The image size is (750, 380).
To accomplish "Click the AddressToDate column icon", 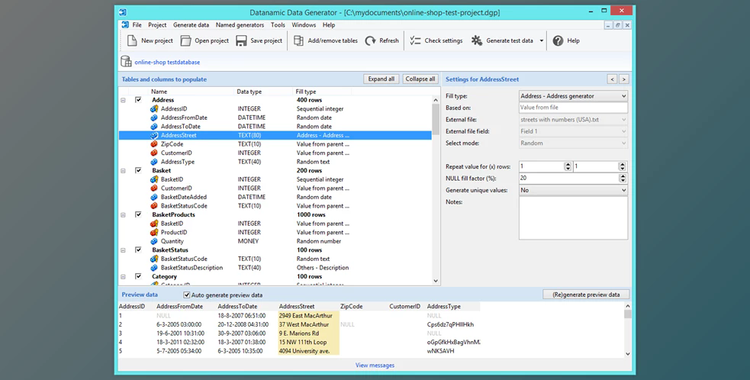I will pyautogui.click(x=154, y=126).
